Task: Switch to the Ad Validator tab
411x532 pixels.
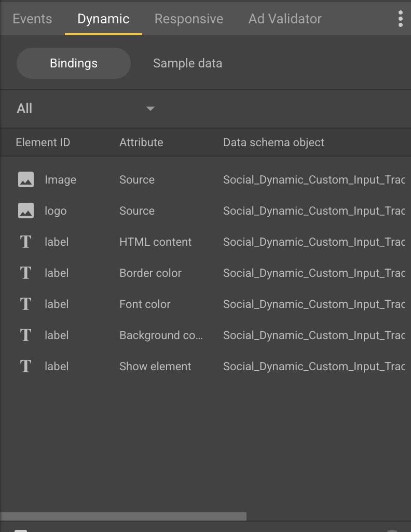Action: pyautogui.click(x=284, y=19)
